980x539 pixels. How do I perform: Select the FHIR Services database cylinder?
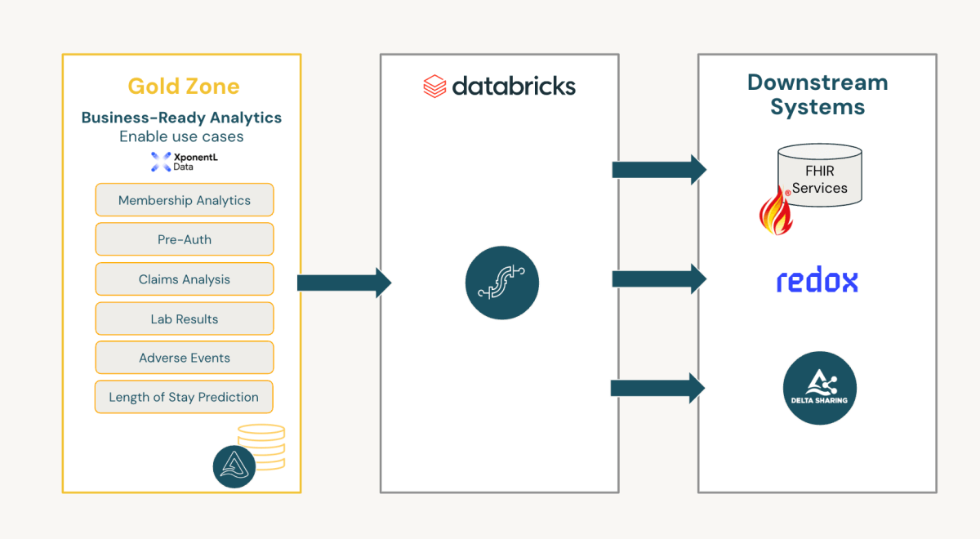click(x=819, y=174)
